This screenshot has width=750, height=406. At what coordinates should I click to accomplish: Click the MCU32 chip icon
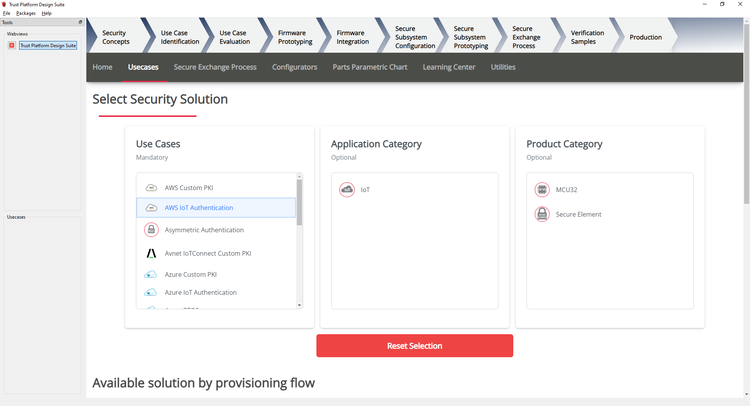[542, 190]
